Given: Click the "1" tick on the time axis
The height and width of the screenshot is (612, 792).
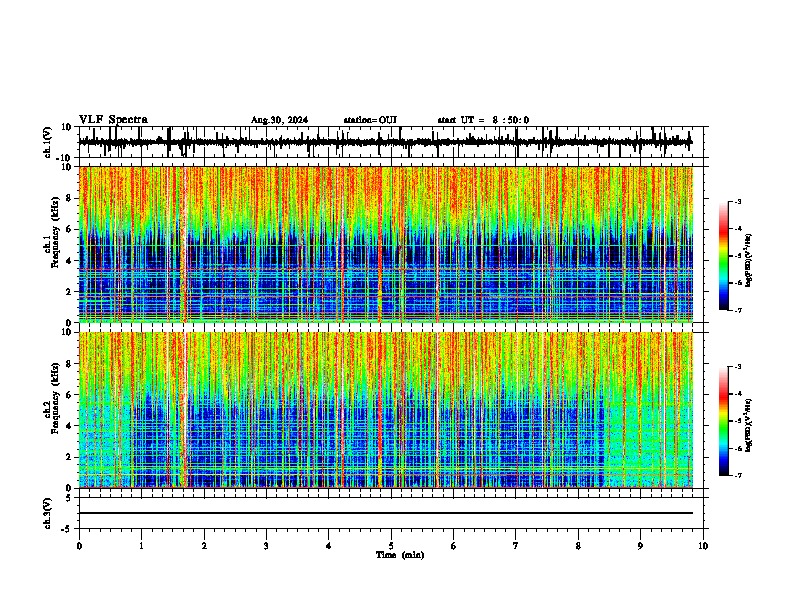Looking at the screenshot, I should point(141,546).
